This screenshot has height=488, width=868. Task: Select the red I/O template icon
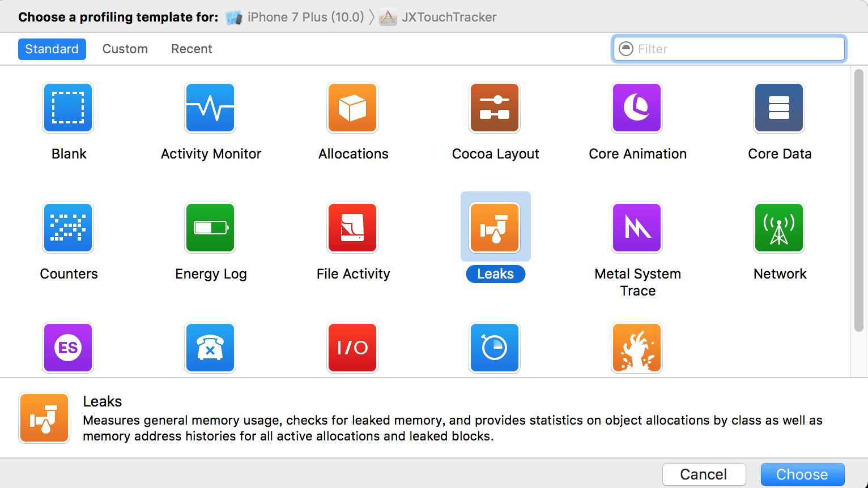tap(352, 348)
